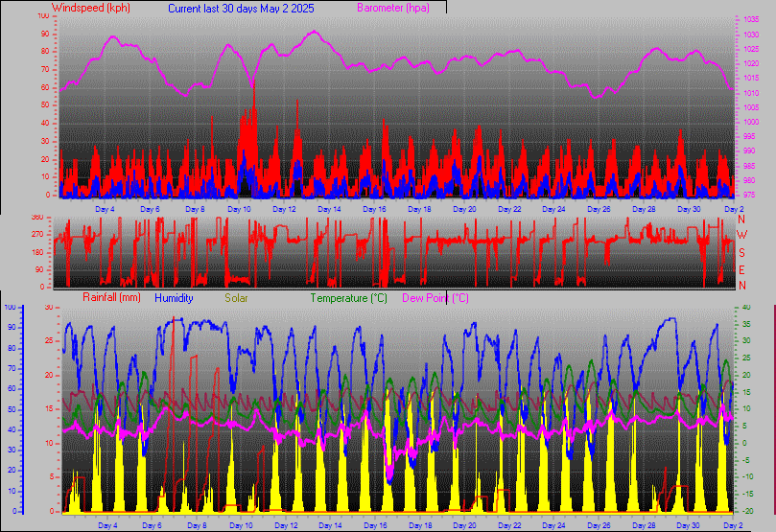Select the '1020' barometer axis value
The width and height of the screenshot is (776, 532).
pos(751,64)
